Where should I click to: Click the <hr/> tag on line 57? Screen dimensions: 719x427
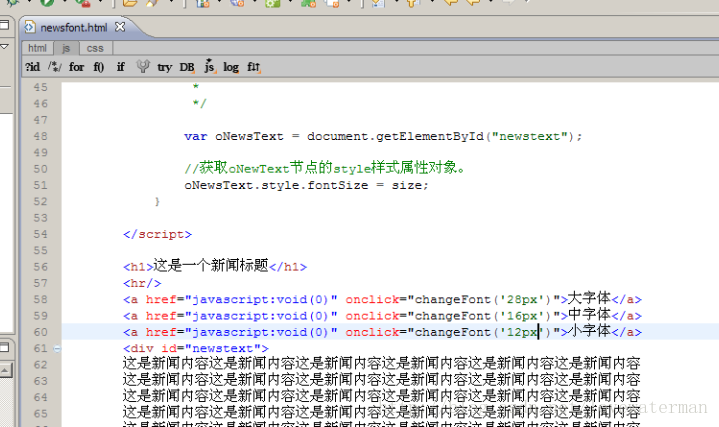[142, 283]
